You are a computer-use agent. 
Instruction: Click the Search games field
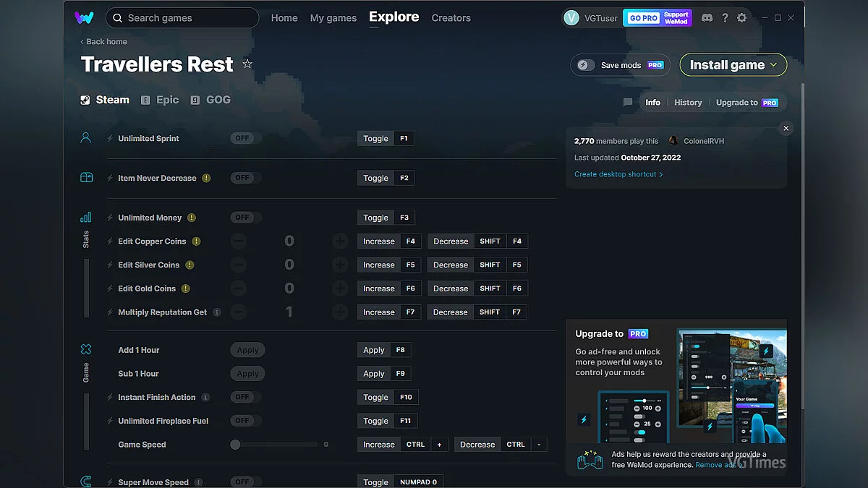coord(181,17)
